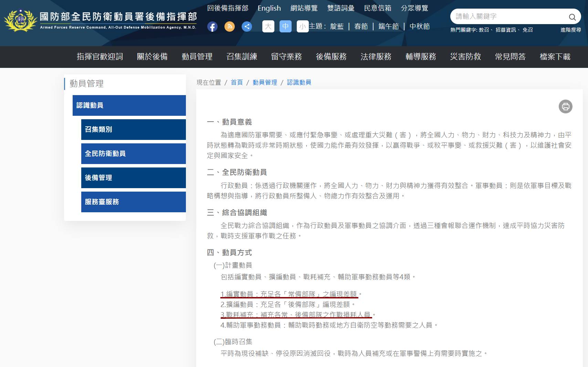This screenshot has height=367, width=588.
Task: Click the orange RSS feed icon
Action: (230, 27)
